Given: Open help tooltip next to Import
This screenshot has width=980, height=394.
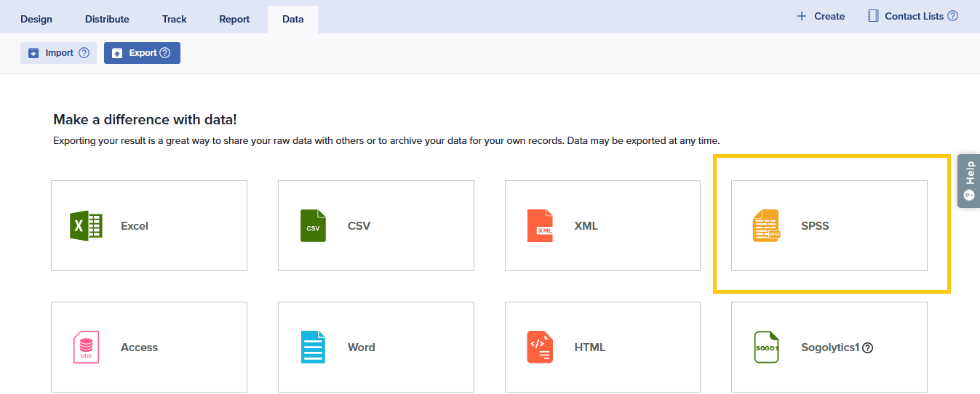Looking at the screenshot, I should coord(84,53).
